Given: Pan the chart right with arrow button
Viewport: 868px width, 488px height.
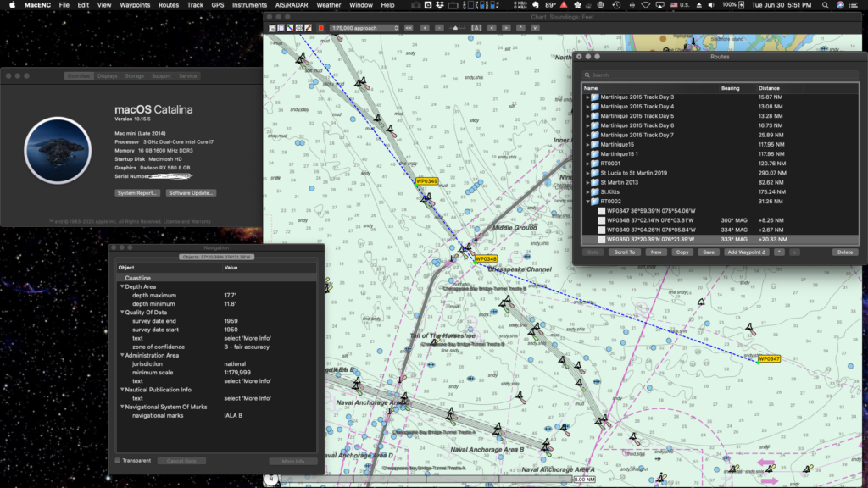Looking at the screenshot, I should pos(506,28).
